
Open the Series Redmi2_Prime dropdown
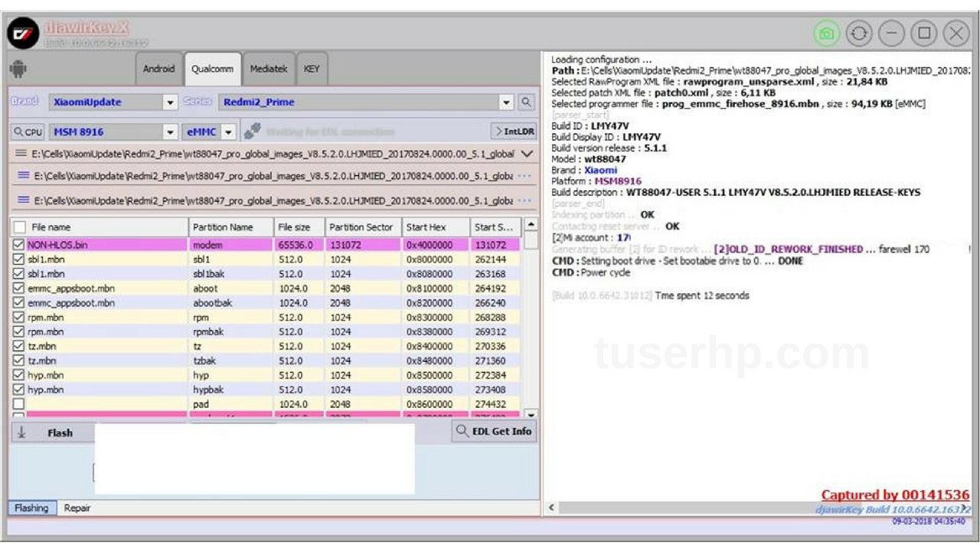tap(506, 102)
